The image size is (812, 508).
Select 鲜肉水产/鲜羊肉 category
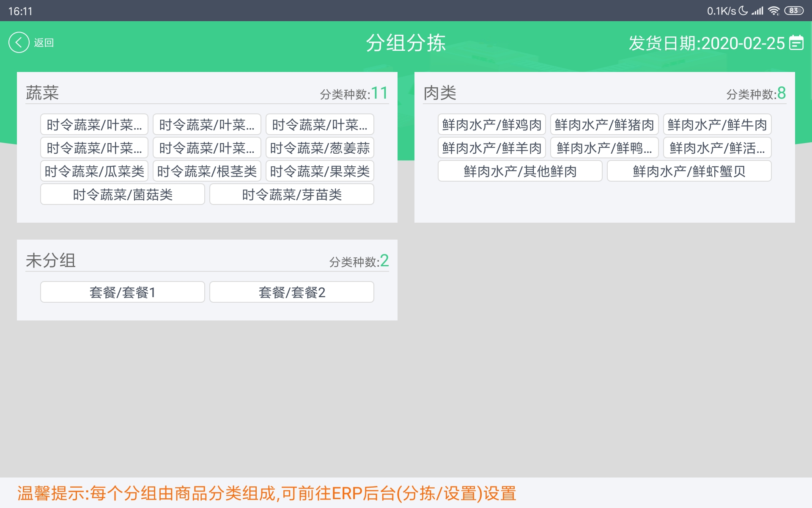[492, 148]
